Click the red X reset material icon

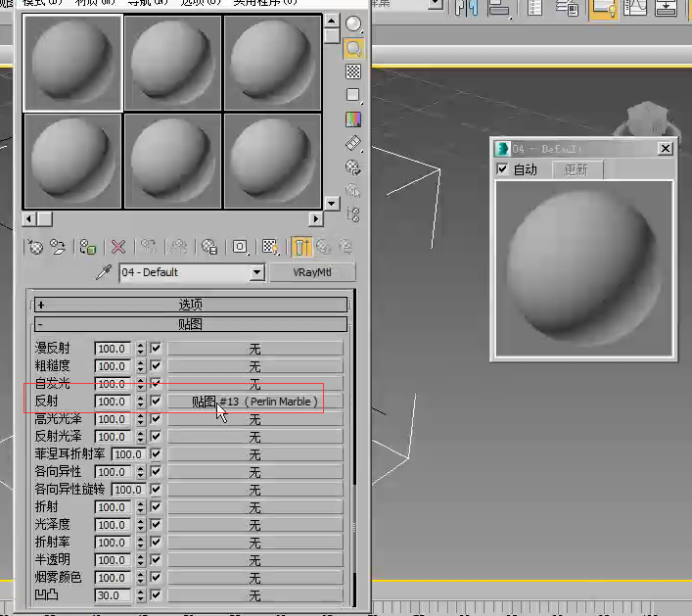[x=117, y=247]
